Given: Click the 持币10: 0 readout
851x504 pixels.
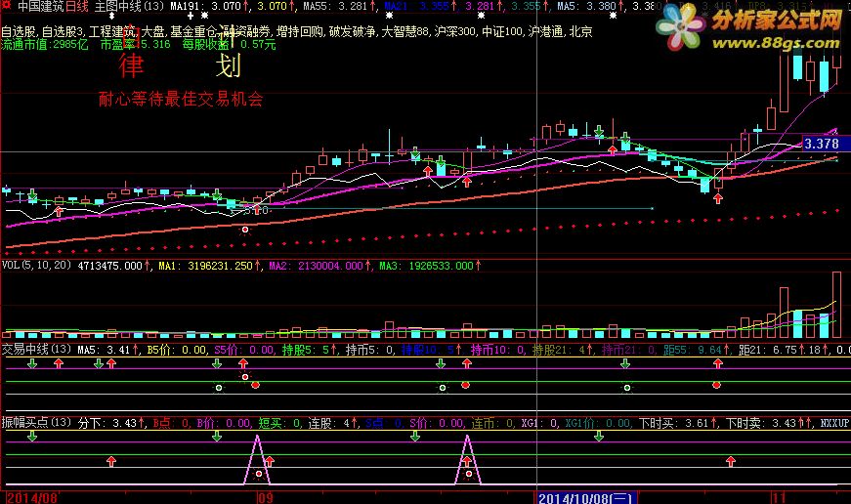Looking at the screenshot, I should pyautogui.click(x=497, y=350).
